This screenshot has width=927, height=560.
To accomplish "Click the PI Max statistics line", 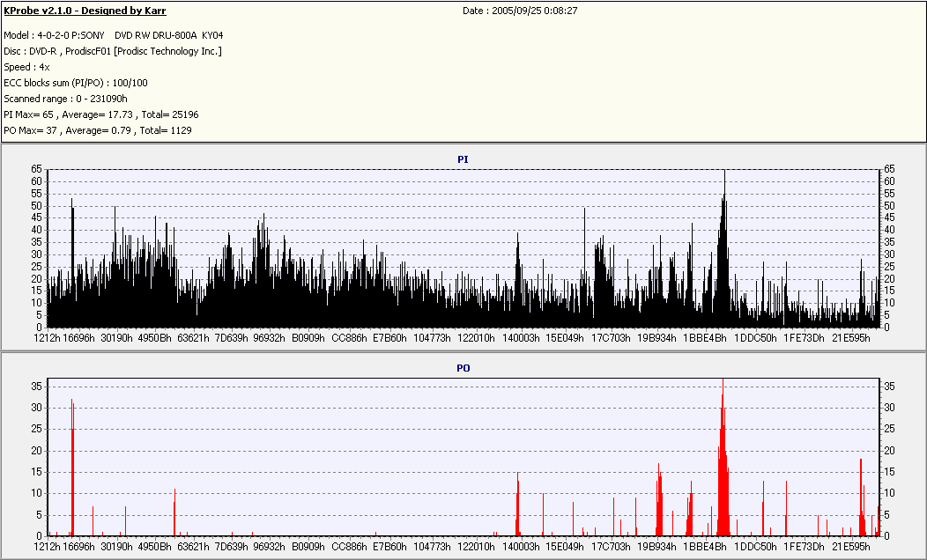I will click(x=101, y=114).
